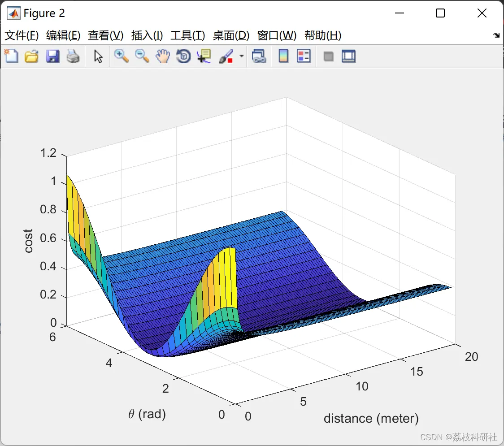Select the Brush data tool

[x=226, y=56]
